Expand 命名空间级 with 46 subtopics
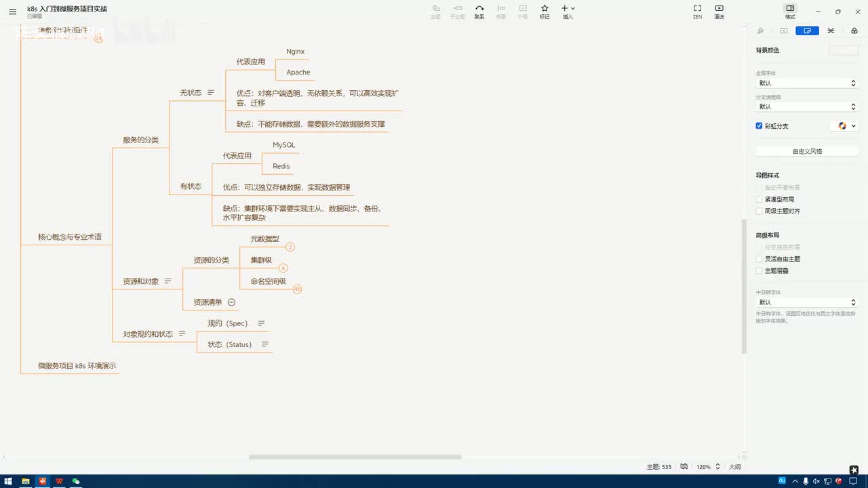868x488 pixels. click(x=297, y=289)
